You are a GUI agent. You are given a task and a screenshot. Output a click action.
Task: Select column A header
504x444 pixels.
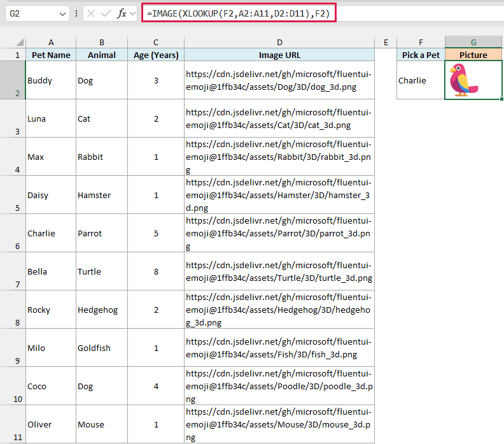point(51,42)
